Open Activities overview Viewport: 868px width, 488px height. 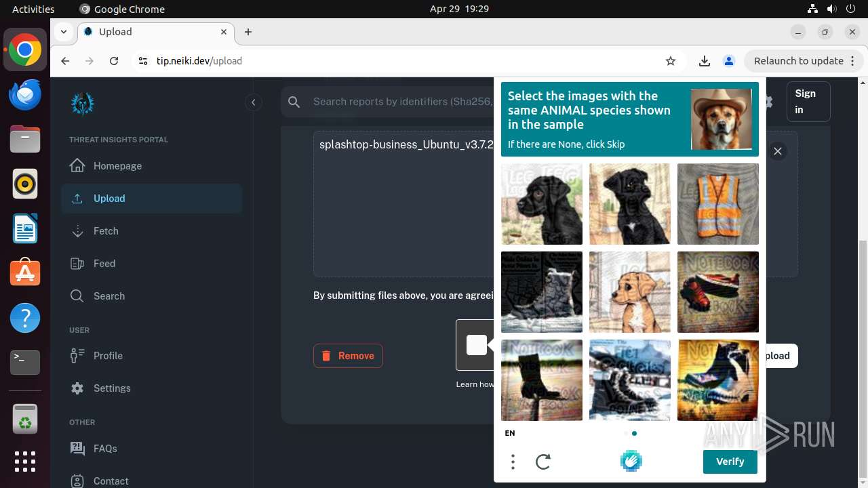pos(33,9)
